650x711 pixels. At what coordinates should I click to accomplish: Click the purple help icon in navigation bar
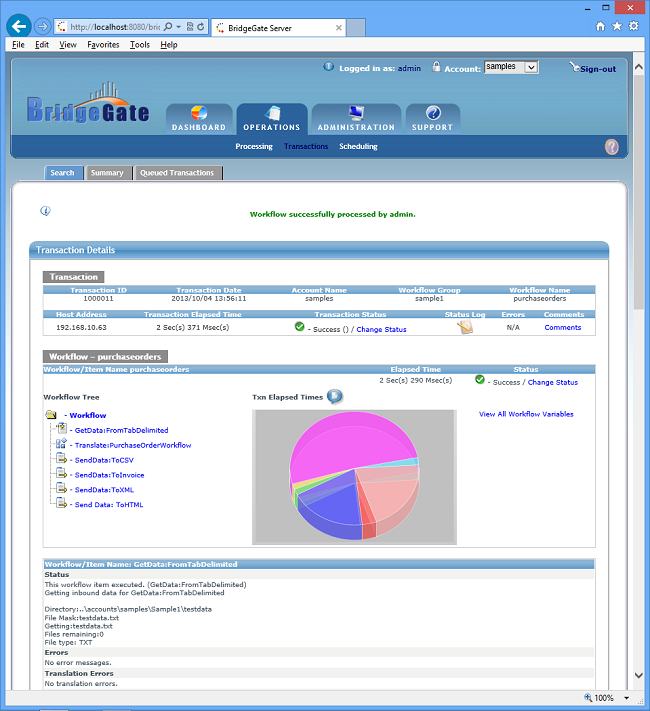pyautogui.click(x=612, y=147)
